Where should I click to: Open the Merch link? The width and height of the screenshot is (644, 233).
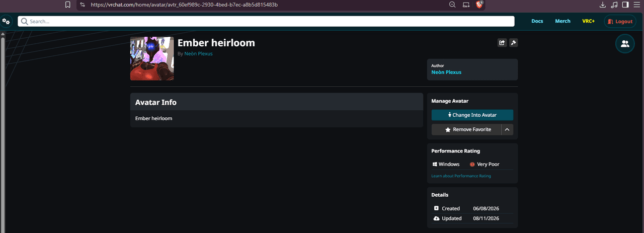click(x=562, y=21)
